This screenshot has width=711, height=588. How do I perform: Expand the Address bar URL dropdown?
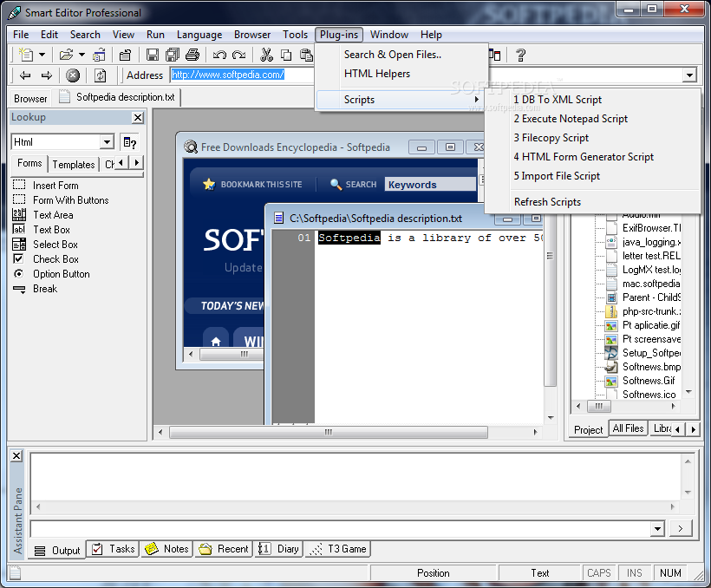pos(689,75)
